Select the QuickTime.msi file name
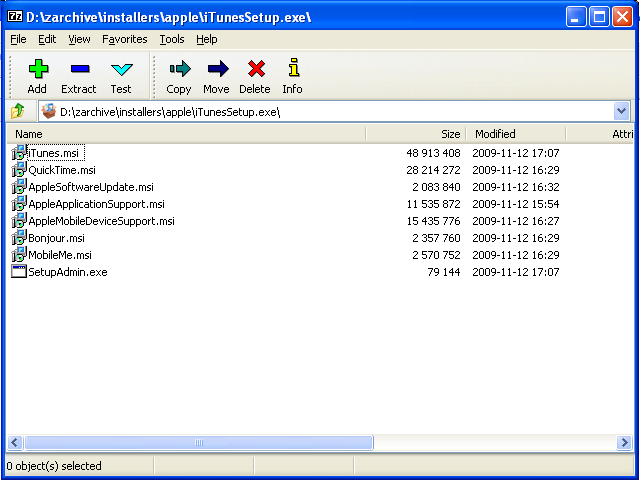Image resolution: width=640 pixels, height=480 pixels. pos(62,170)
